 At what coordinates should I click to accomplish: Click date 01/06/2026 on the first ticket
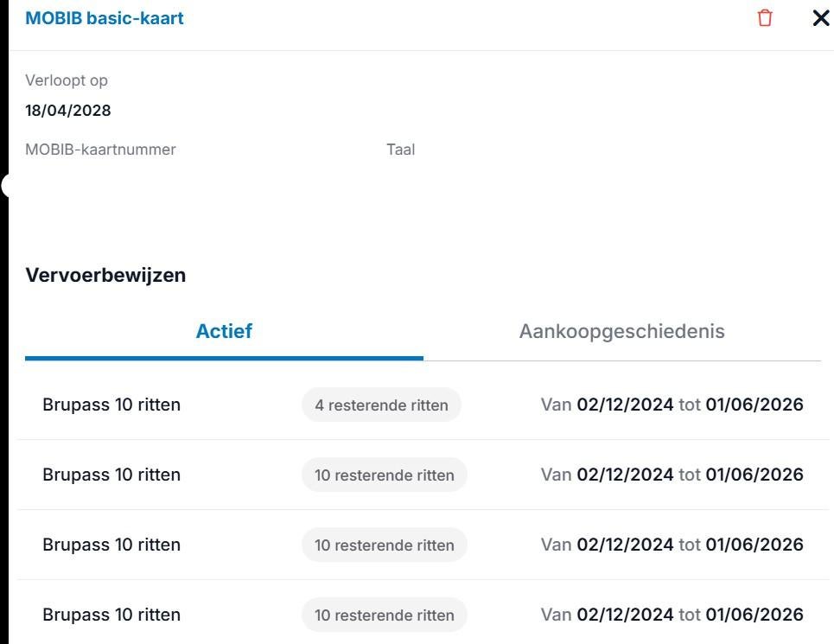tap(753, 404)
